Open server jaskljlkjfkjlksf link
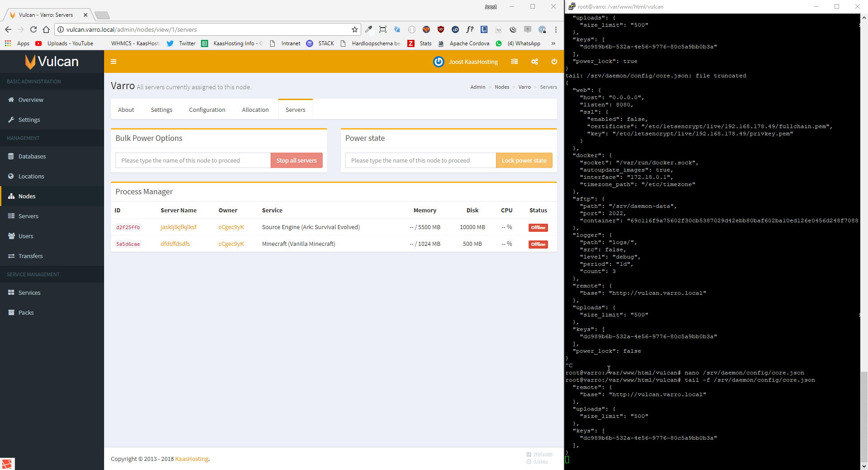The image size is (868, 470). [x=178, y=227]
